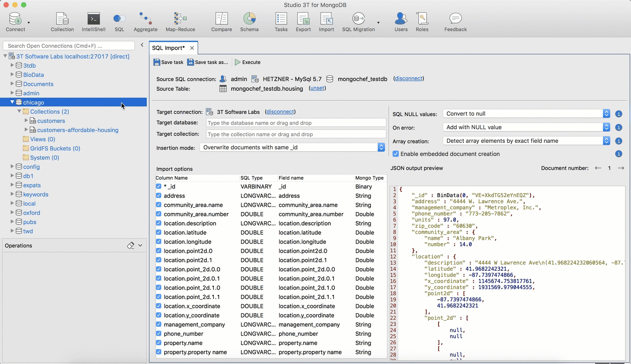
Task: Toggle Enable embedded document creation checkbox
Action: click(396, 154)
